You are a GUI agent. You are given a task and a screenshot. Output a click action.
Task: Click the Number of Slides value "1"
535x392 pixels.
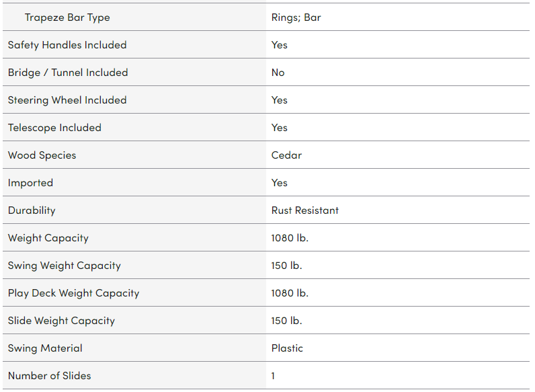[274, 376]
